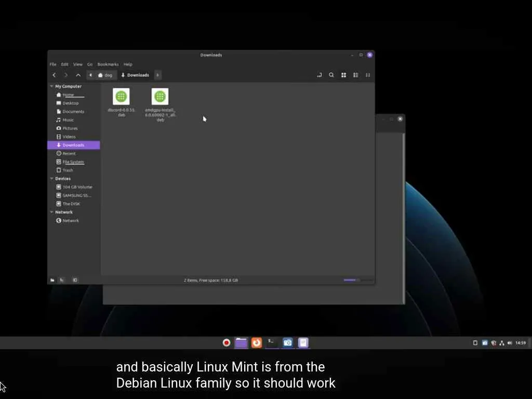Click the red record icon in the taskbar

coord(227,343)
